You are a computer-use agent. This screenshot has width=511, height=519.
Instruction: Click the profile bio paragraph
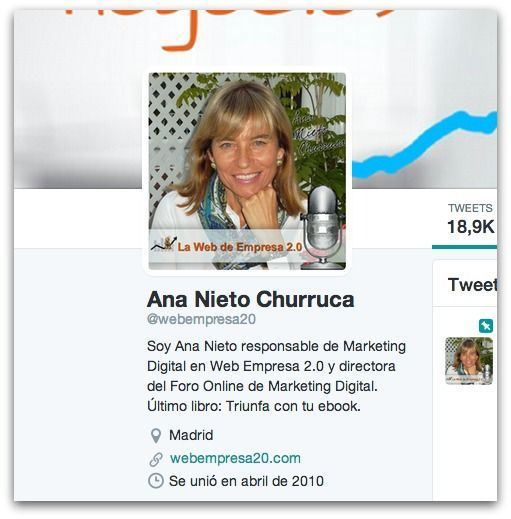pos(276,376)
